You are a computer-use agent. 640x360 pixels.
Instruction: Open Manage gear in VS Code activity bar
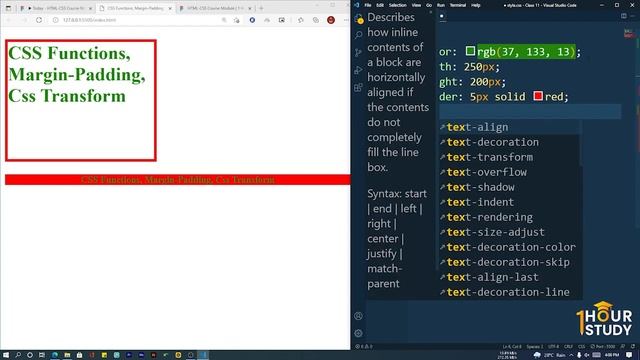click(x=358, y=333)
